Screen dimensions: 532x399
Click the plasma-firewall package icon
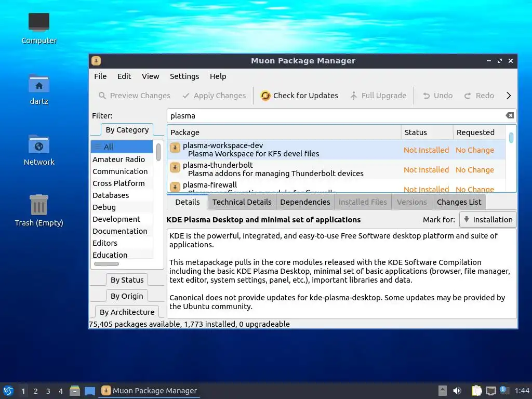175,187
